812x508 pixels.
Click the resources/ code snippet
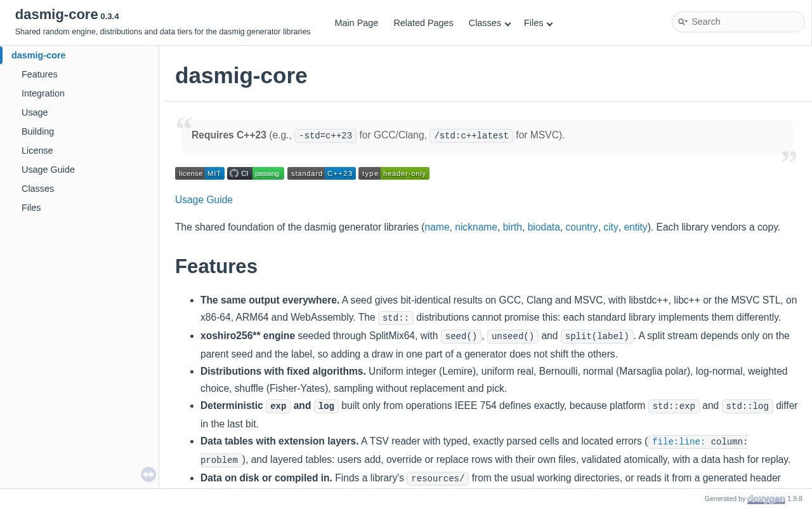pyautogui.click(x=438, y=479)
